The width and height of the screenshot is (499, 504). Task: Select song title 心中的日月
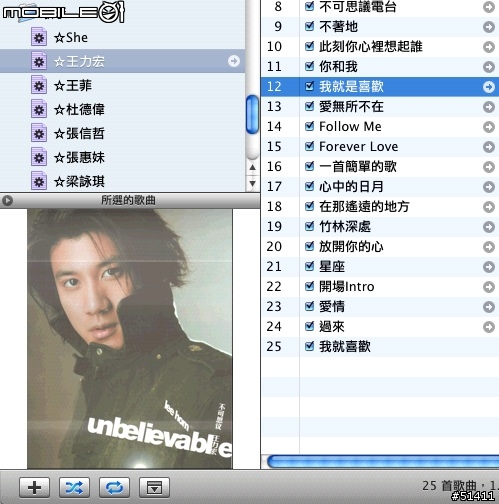351,186
